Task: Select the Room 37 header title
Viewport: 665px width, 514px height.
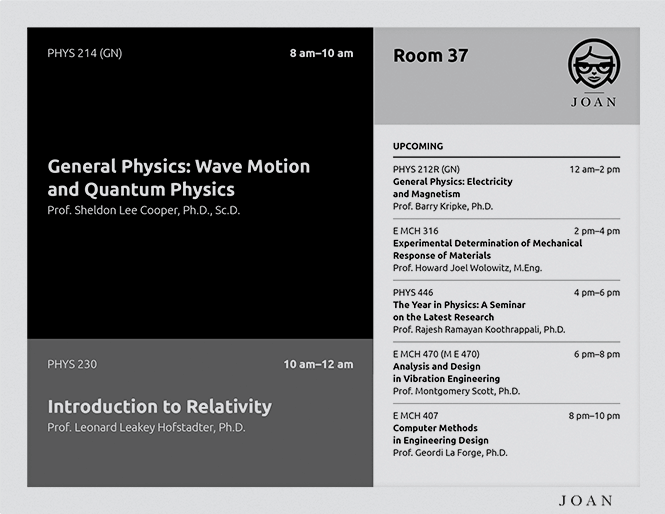Action: tap(430, 56)
